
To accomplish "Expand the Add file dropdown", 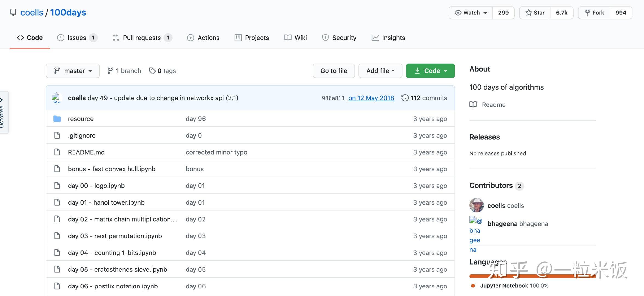I will (380, 71).
